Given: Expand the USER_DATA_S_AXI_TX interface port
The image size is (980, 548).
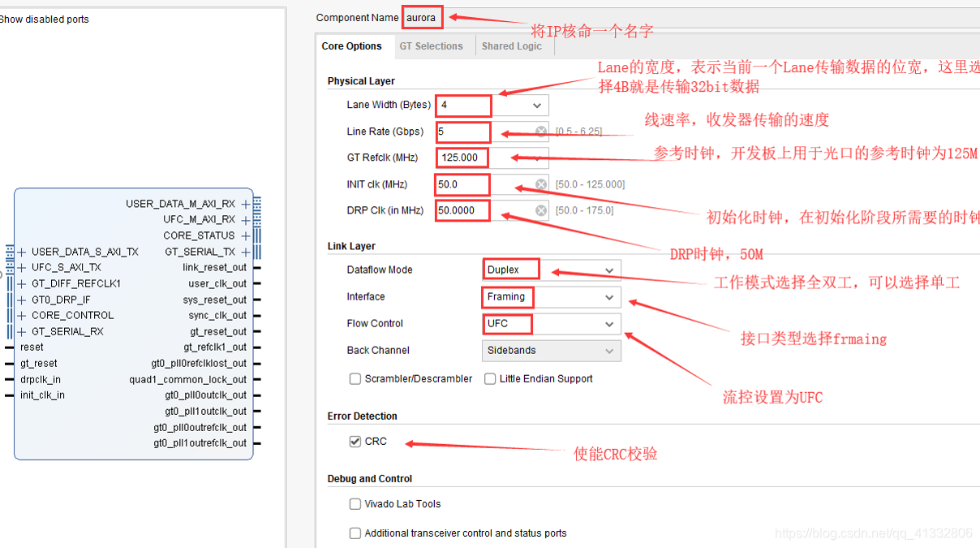Looking at the screenshot, I should point(22,252).
